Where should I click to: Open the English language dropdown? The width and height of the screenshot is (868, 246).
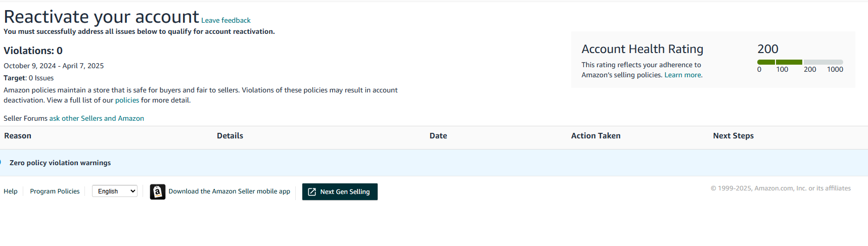(x=115, y=191)
